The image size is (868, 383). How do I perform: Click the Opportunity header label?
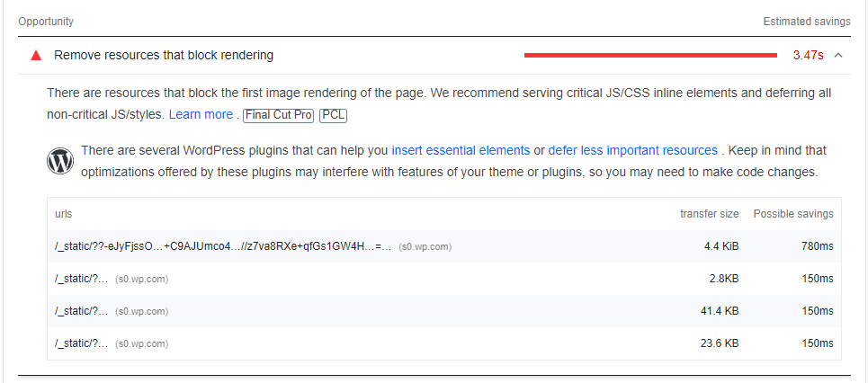click(x=46, y=22)
